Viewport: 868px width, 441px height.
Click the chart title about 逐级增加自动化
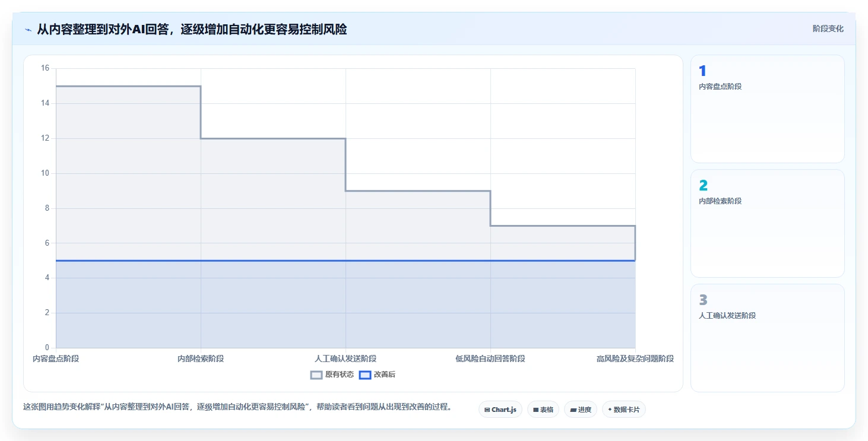click(x=192, y=29)
